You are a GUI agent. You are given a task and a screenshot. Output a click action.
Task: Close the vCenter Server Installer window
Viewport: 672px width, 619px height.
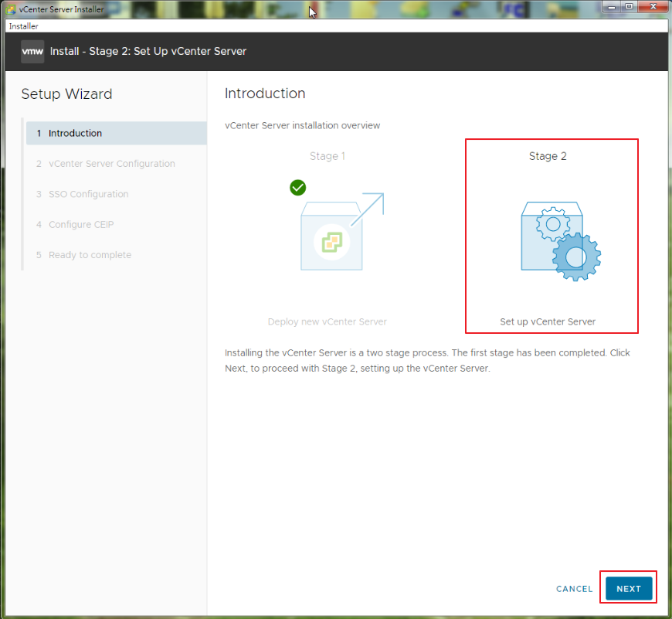653,7
